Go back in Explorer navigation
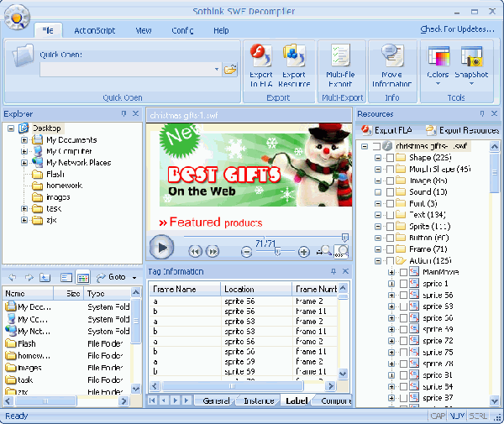Image resolution: width=504 pixels, height=424 pixels. click(x=13, y=277)
